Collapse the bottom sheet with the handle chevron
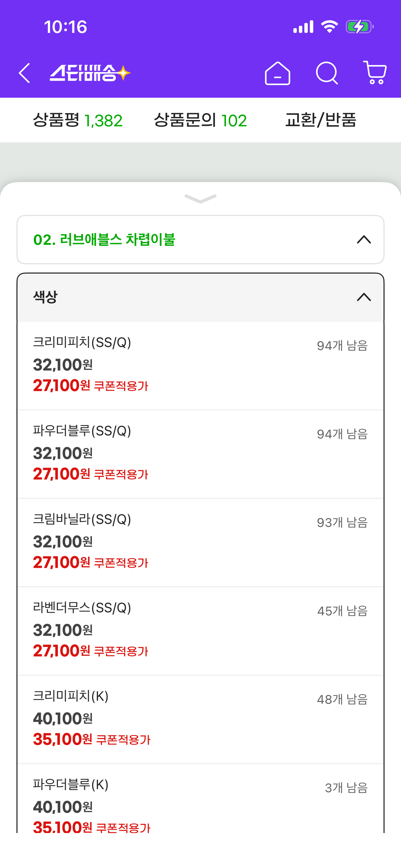401x868 pixels. [200, 198]
